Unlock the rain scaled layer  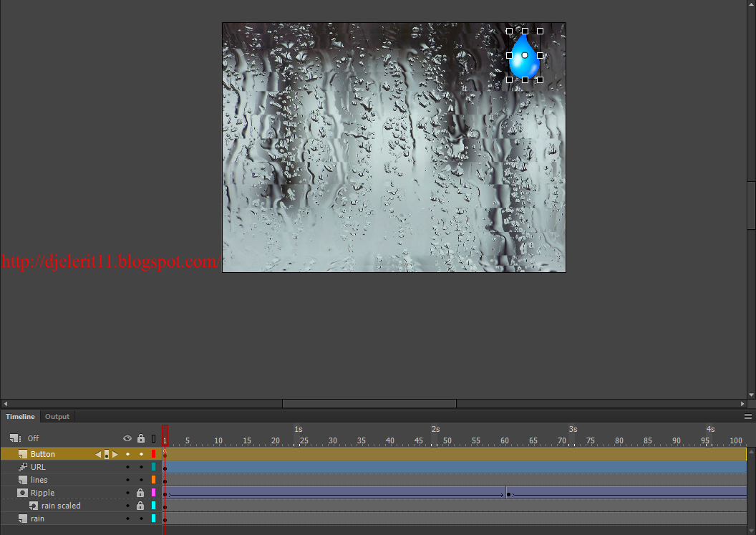[x=140, y=506]
